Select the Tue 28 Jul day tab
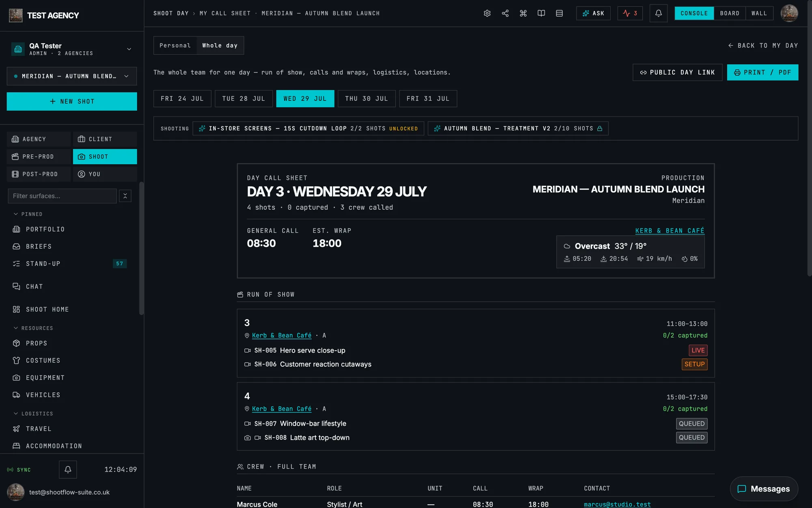The width and height of the screenshot is (812, 508). 244,99
